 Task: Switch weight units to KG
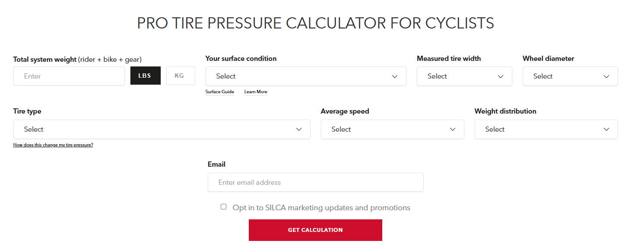click(181, 76)
